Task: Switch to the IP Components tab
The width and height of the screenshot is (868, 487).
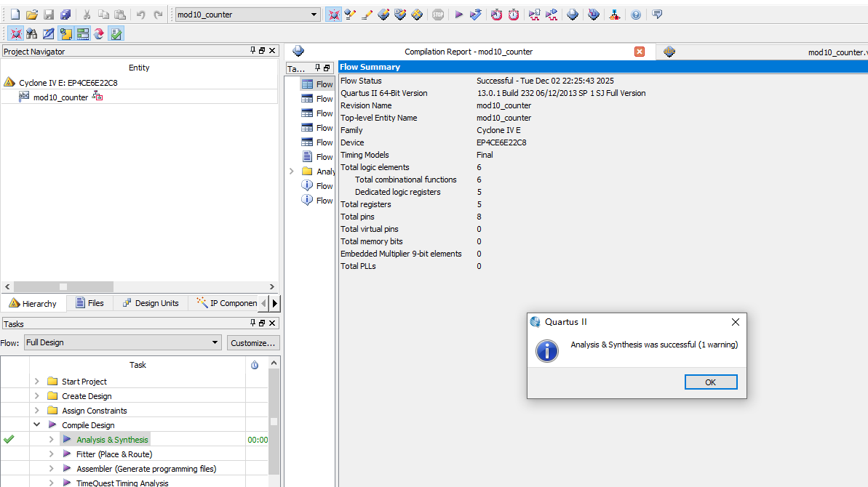Action: (226, 303)
